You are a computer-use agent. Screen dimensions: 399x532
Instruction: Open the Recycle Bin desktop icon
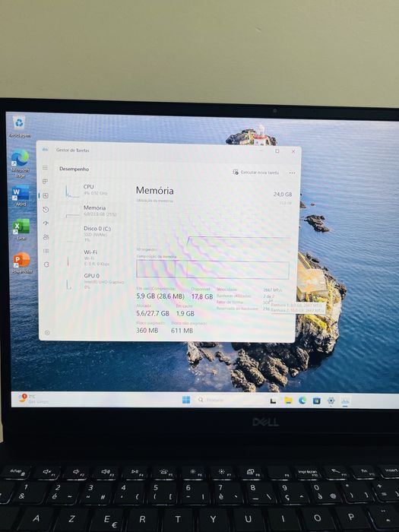[19, 126]
